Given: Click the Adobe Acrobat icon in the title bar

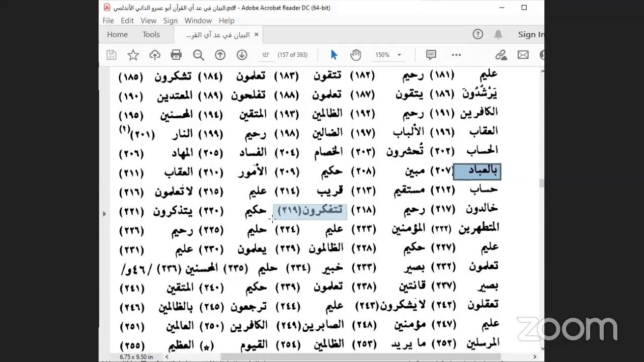Looking at the screenshot, I should [107, 8].
